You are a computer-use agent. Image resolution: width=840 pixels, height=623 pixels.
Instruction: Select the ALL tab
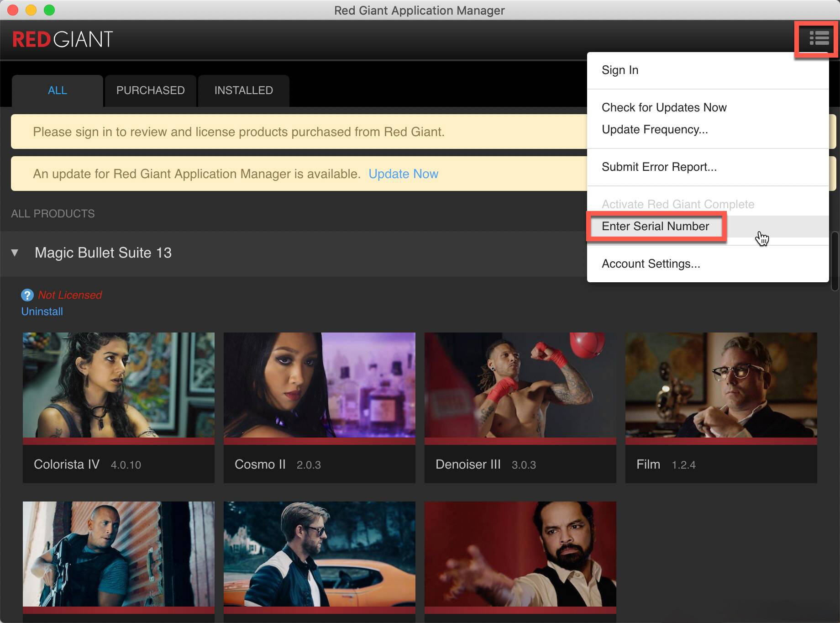pyautogui.click(x=58, y=90)
